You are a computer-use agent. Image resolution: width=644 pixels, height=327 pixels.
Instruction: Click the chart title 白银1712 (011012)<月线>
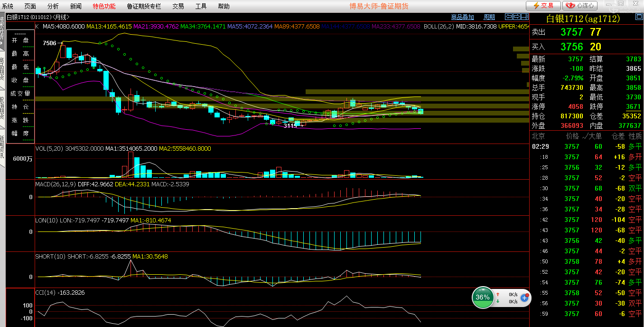37,18
